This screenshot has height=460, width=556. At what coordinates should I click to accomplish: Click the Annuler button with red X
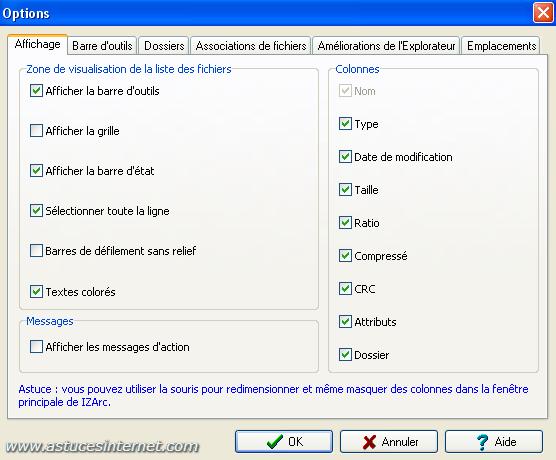pos(389,442)
